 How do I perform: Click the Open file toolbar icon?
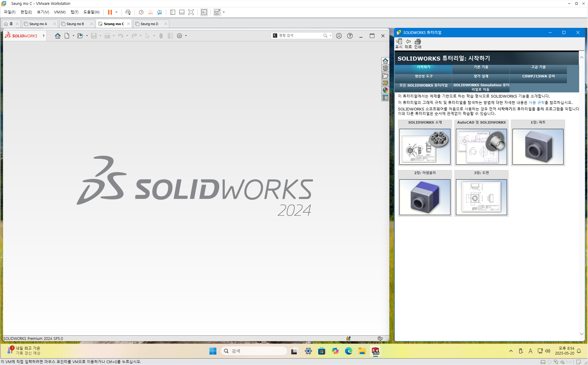click(x=80, y=36)
